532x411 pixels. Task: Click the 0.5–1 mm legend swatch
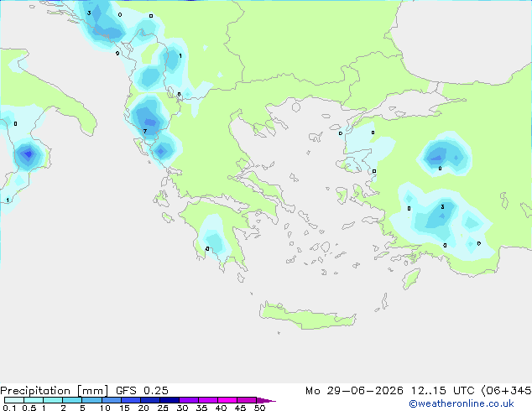coord(34,400)
